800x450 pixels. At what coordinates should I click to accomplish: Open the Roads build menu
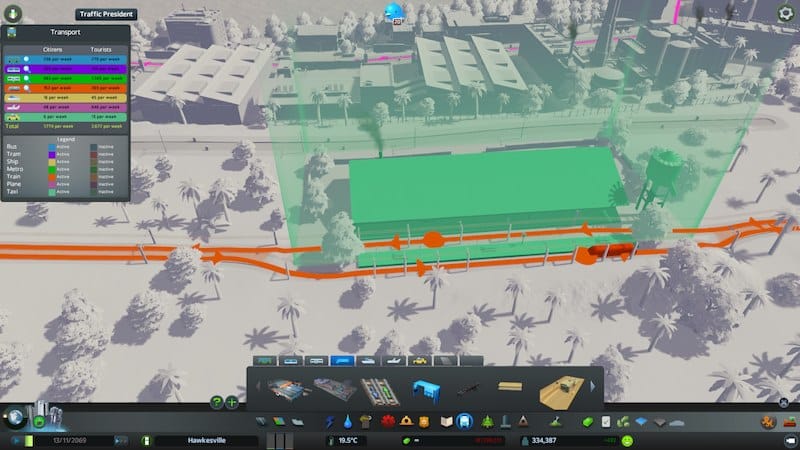click(x=263, y=421)
